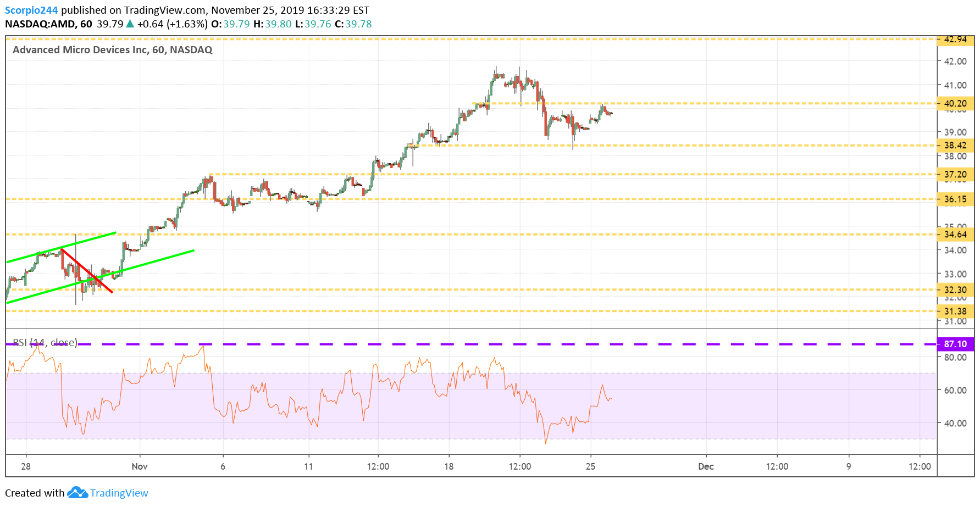The width and height of the screenshot is (980, 507).
Task: Click the Nov date label on time axis
Action: click(140, 466)
